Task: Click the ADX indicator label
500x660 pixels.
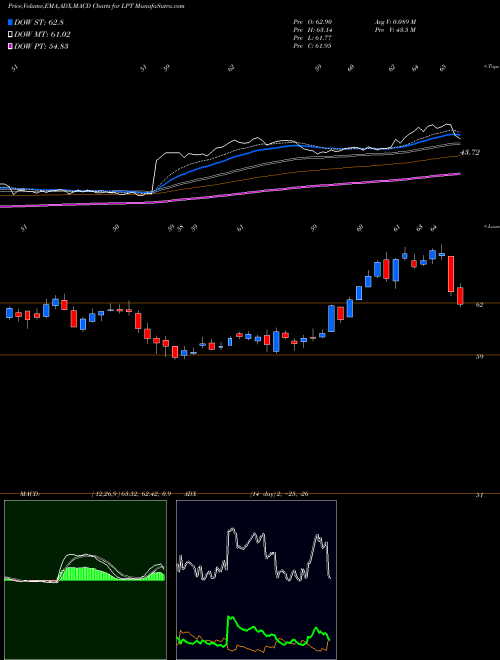Action: (x=191, y=494)
